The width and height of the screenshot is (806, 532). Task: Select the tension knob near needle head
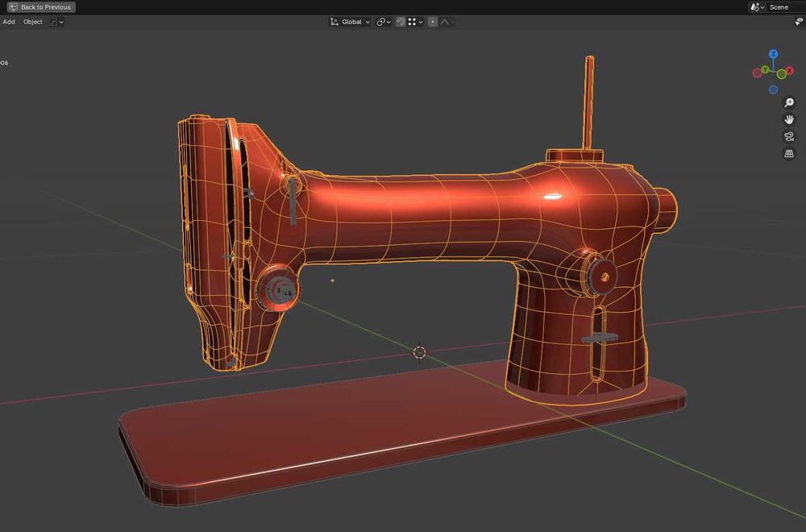pos(278,289)
